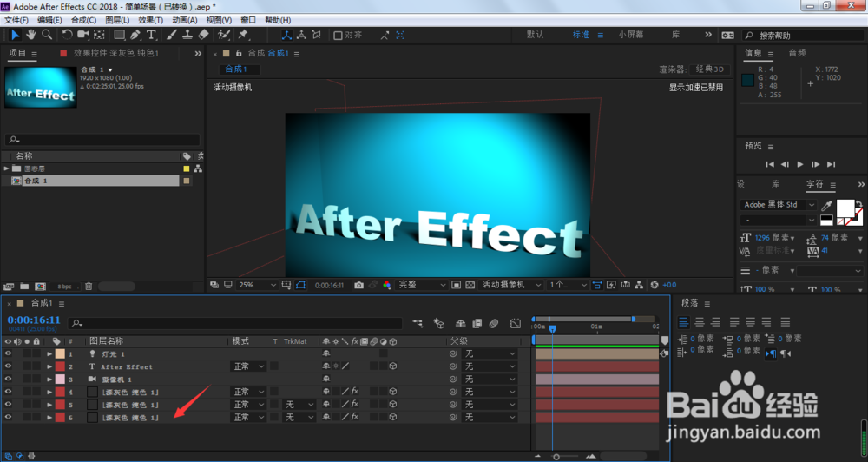Click the red label color of layer 2

pos(60,366)
